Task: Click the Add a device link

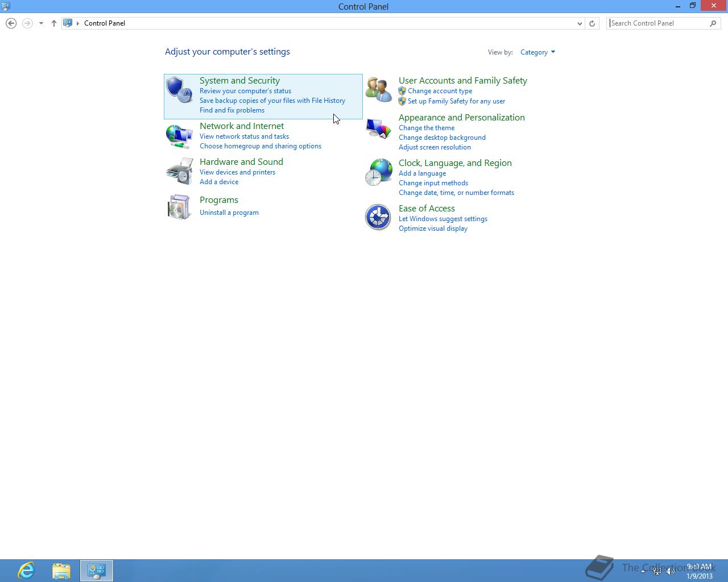Action: pyautogui.click(x=219, y=182)
